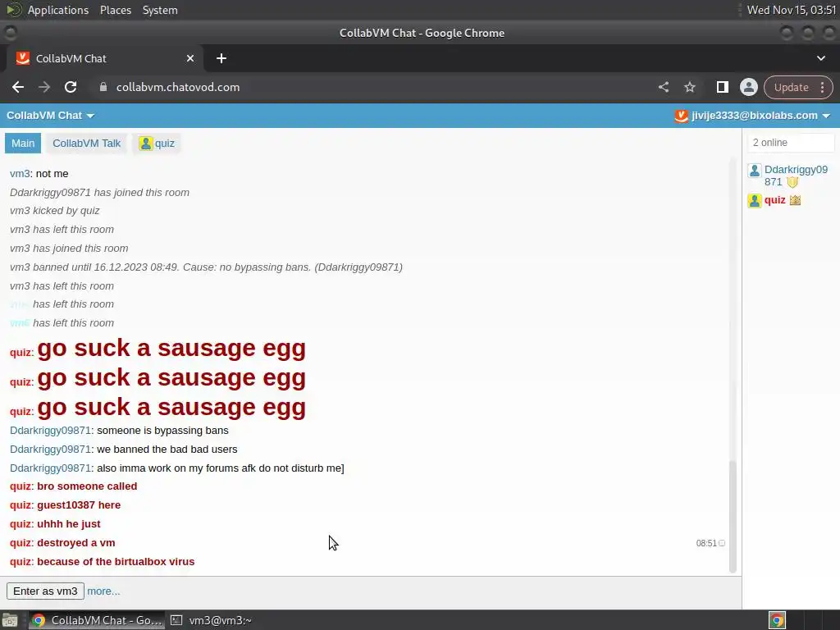Switch to the CollabVM Talk tab

coord(87,144)
